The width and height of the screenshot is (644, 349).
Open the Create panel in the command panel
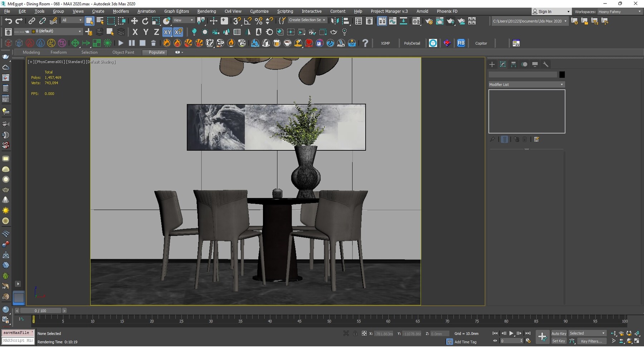492,64
